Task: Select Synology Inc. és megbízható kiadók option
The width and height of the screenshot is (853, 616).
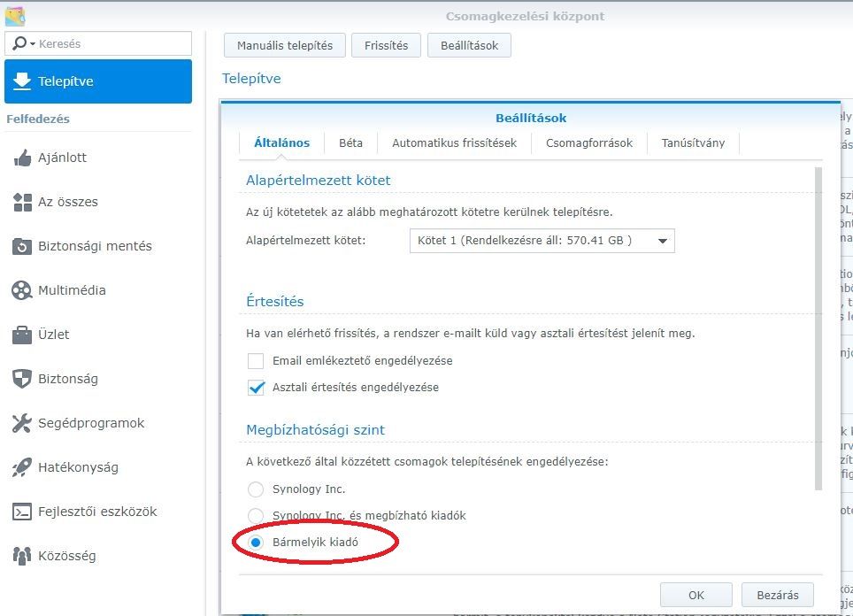Action: click(256, 515)
